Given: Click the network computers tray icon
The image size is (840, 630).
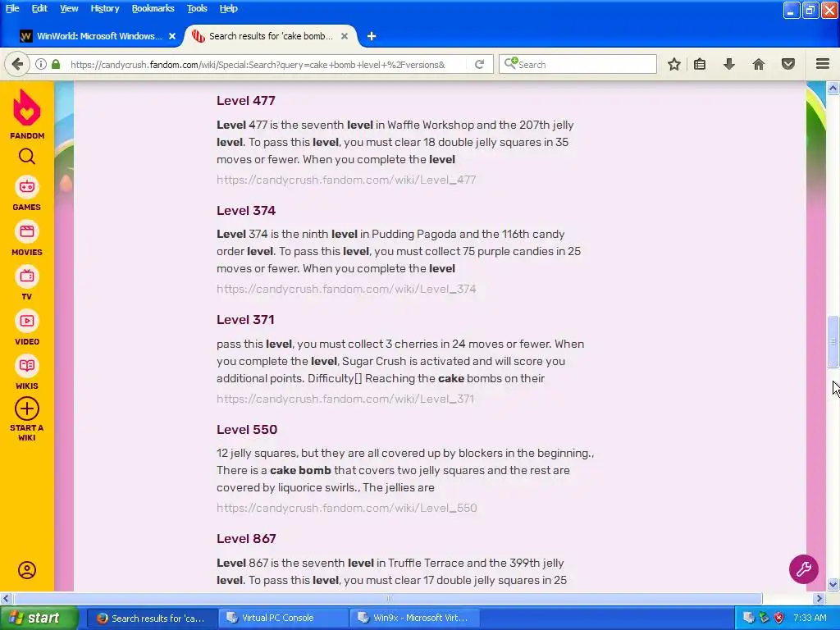Looking at the screenshot, I should tap(748, 618).
